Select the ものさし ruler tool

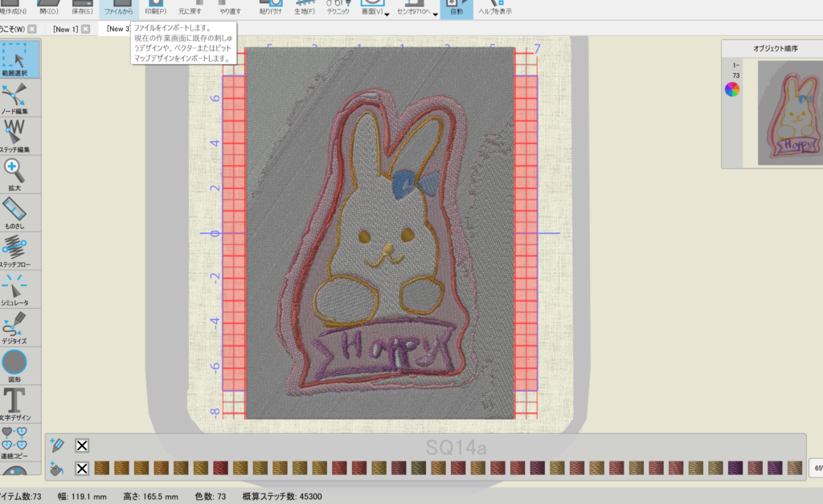[x=16, y=212]
